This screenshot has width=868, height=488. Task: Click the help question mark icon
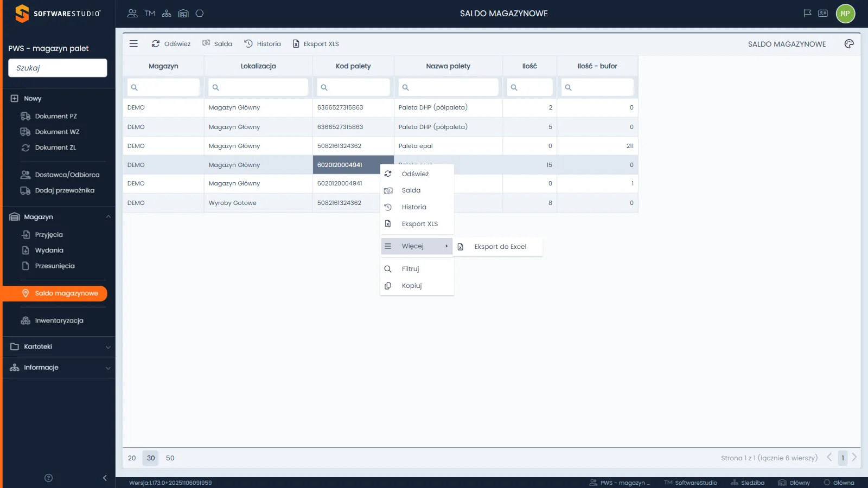48,478
